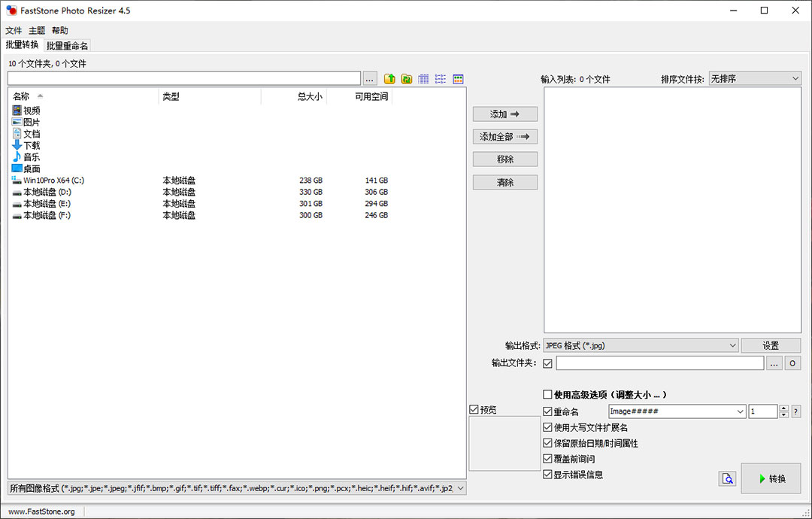Select 本地磁盘 (F:) drive

point(41,215)
